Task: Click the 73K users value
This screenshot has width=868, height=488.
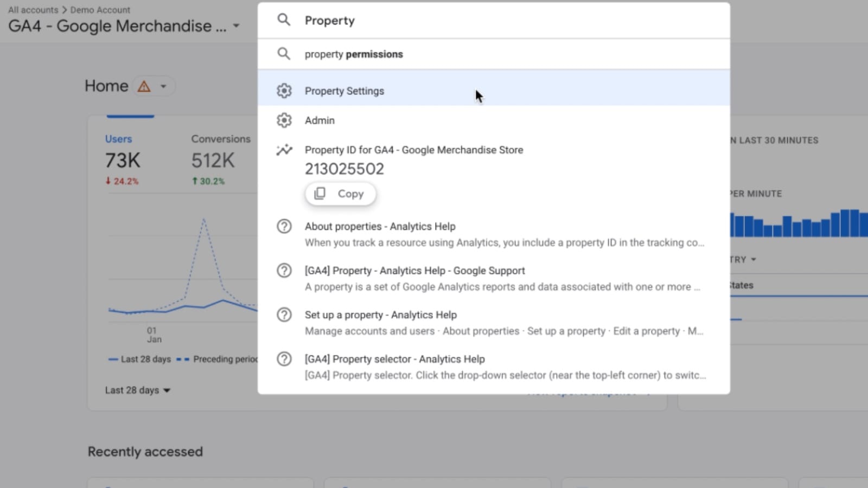Action: point(123,160)
